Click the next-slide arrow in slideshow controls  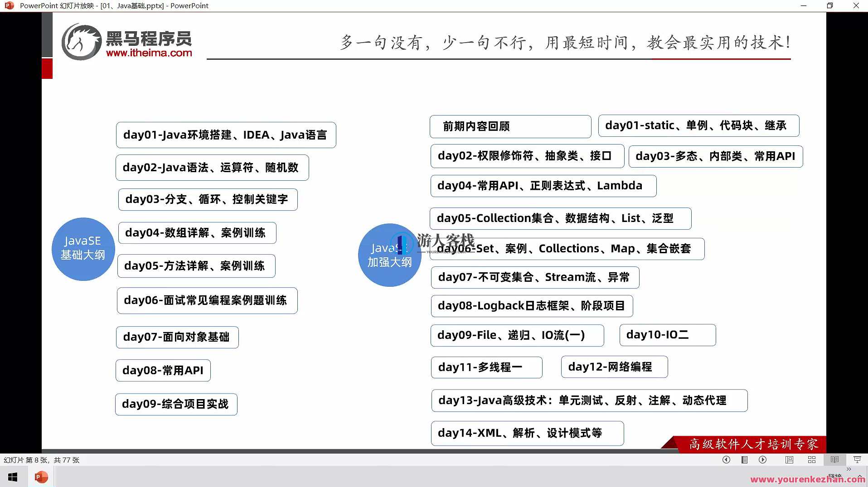[762, 459]
